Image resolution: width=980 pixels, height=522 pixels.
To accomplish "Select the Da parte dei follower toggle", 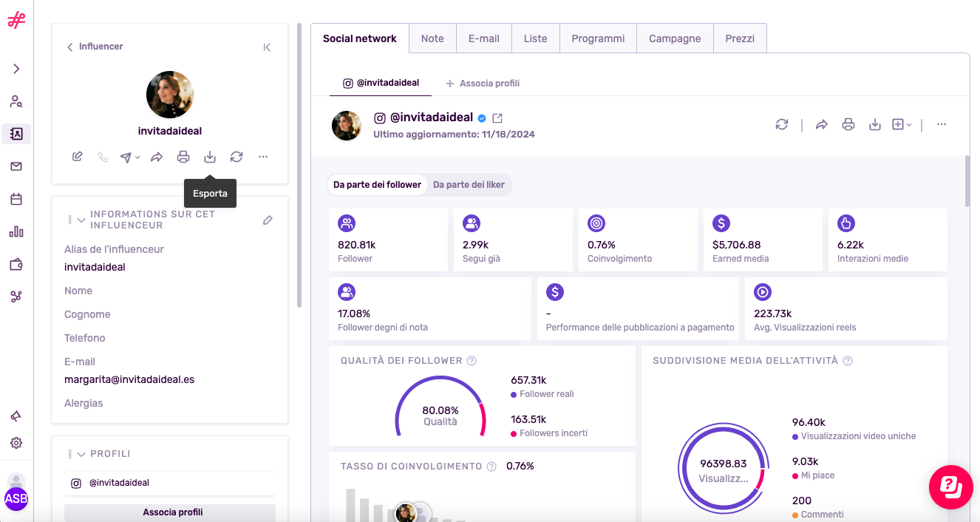I will point(377,185).
